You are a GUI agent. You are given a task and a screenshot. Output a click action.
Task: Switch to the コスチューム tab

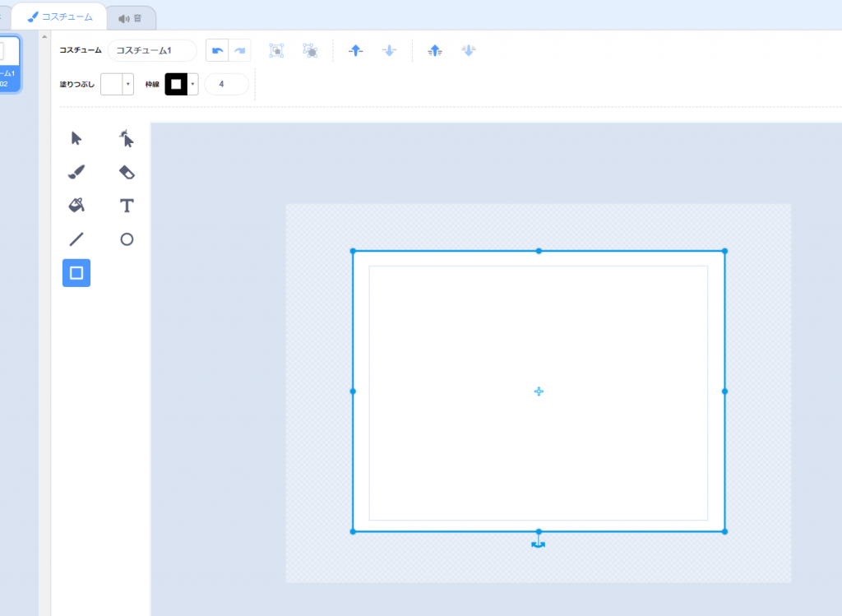tap(60, 16)
